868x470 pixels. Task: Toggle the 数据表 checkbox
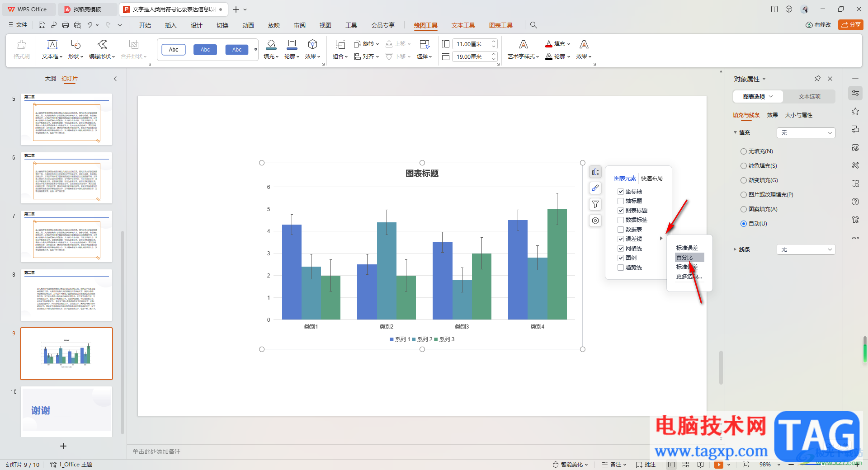click(x=621, y=230)
